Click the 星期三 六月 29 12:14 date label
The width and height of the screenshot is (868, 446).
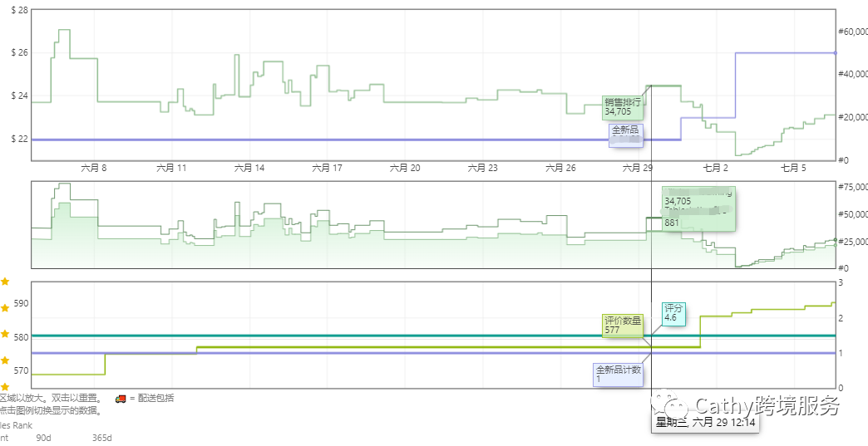705,423
